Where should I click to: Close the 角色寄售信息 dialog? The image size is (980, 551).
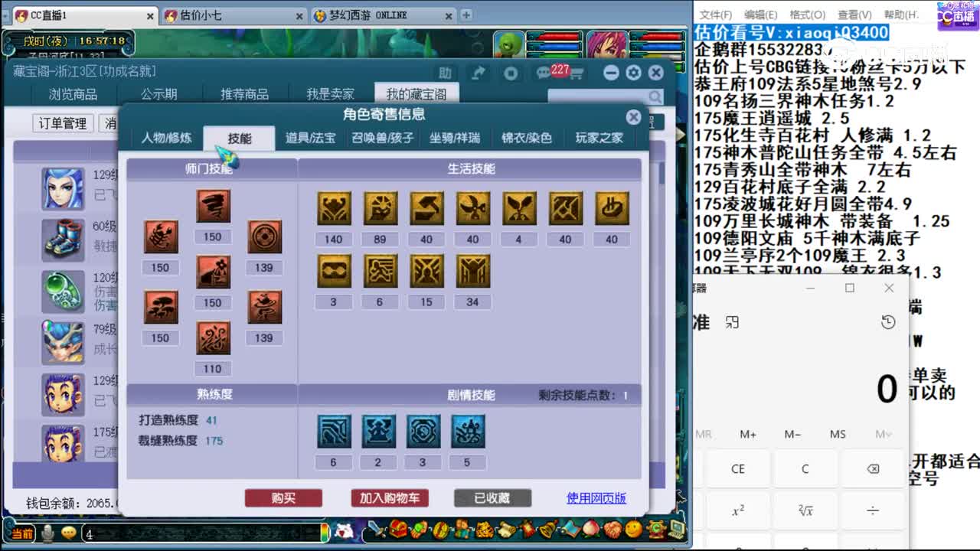(x=633, y=117)
